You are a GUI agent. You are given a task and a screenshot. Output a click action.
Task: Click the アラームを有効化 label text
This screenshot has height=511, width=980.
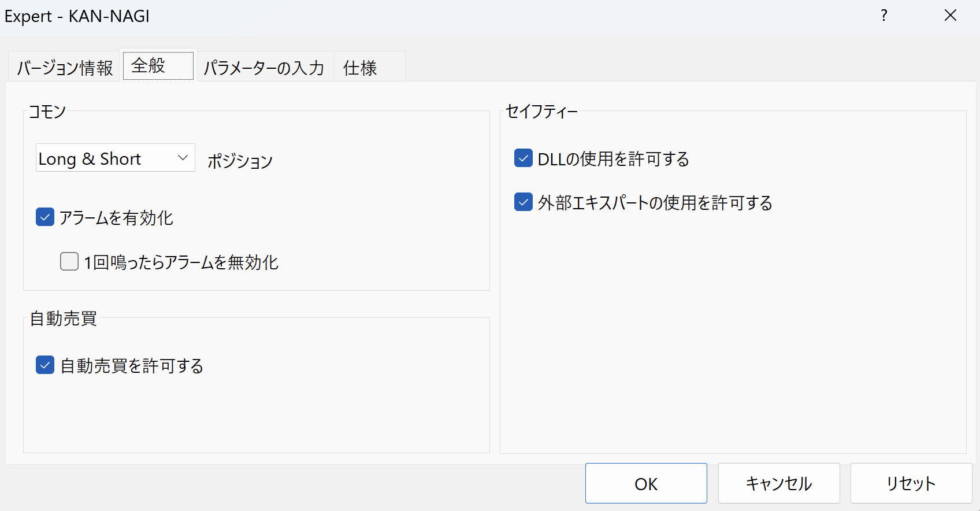coord(116,218)
